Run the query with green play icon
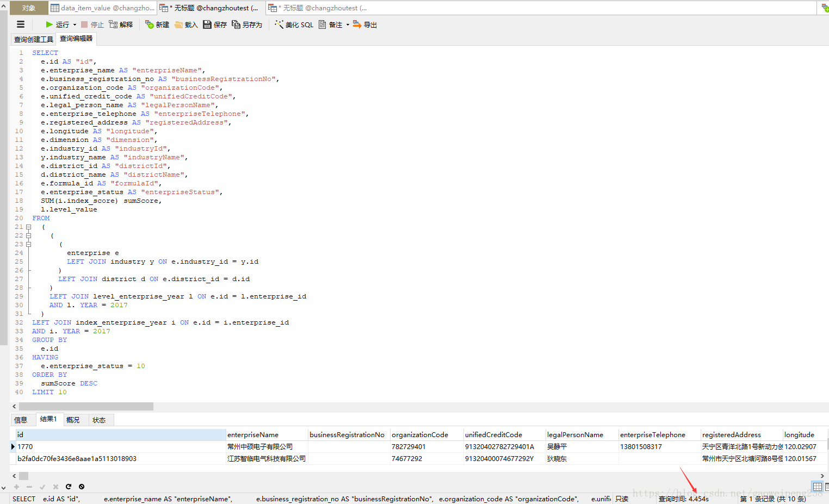The height and width of the screenshot is (504, 829). 50,24
